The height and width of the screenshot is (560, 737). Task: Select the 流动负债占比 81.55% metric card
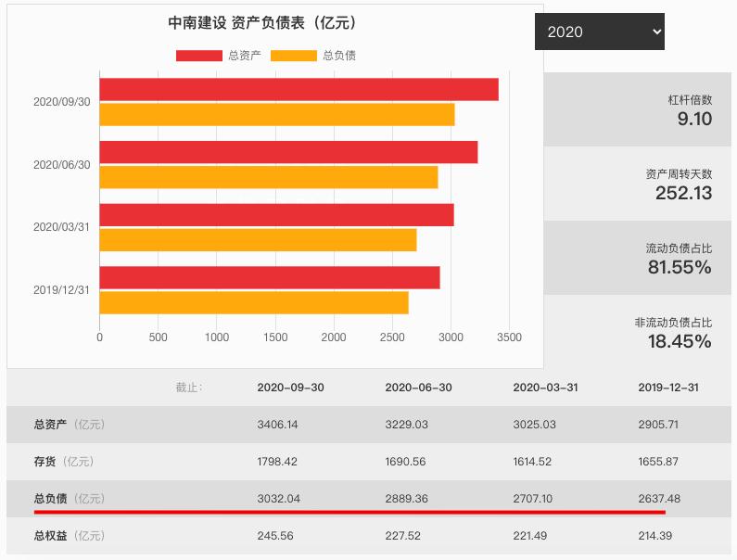(638, 258)
